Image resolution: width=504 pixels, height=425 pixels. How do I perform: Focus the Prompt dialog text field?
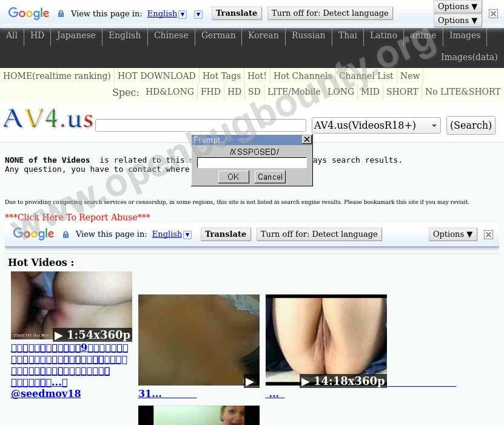tap(252, 163)
